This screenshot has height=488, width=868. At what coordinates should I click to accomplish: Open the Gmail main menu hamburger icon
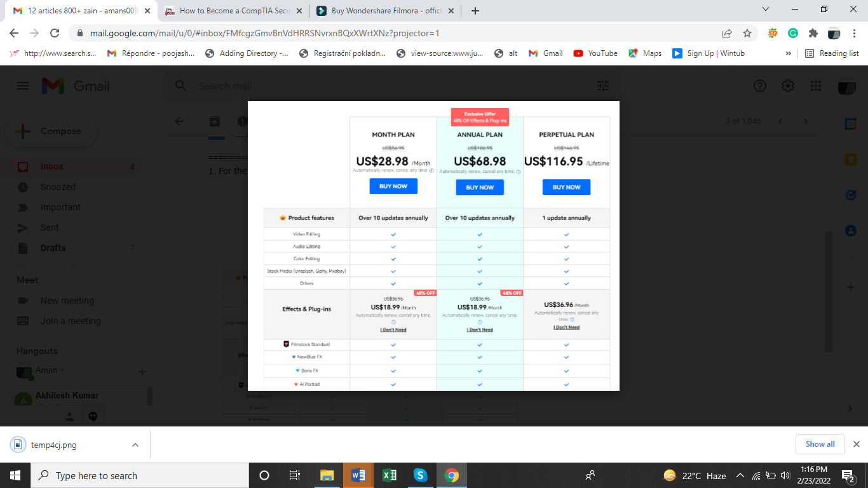[x=23, y=86]
